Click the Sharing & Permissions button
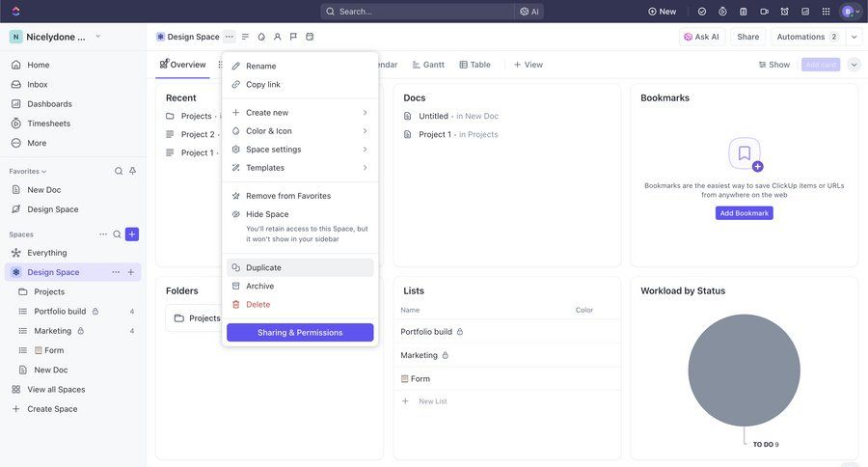This screenshot has height=467, width=868. 300,332
